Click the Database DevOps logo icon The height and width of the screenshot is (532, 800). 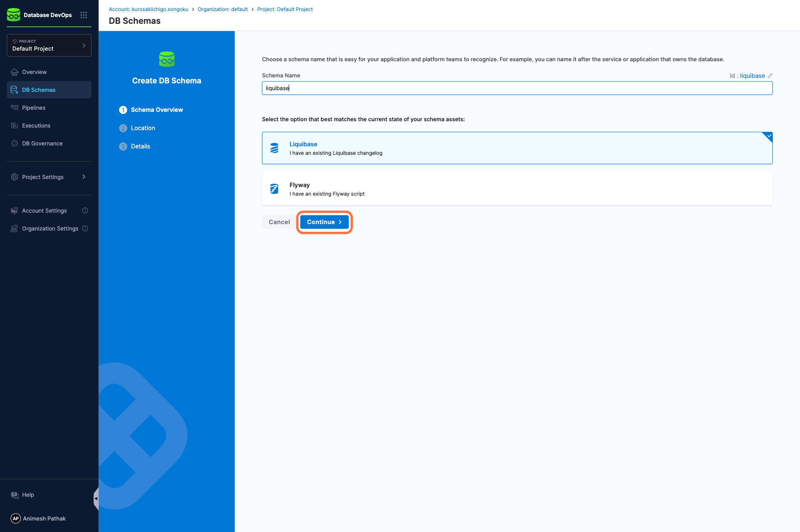pos(14,15)
